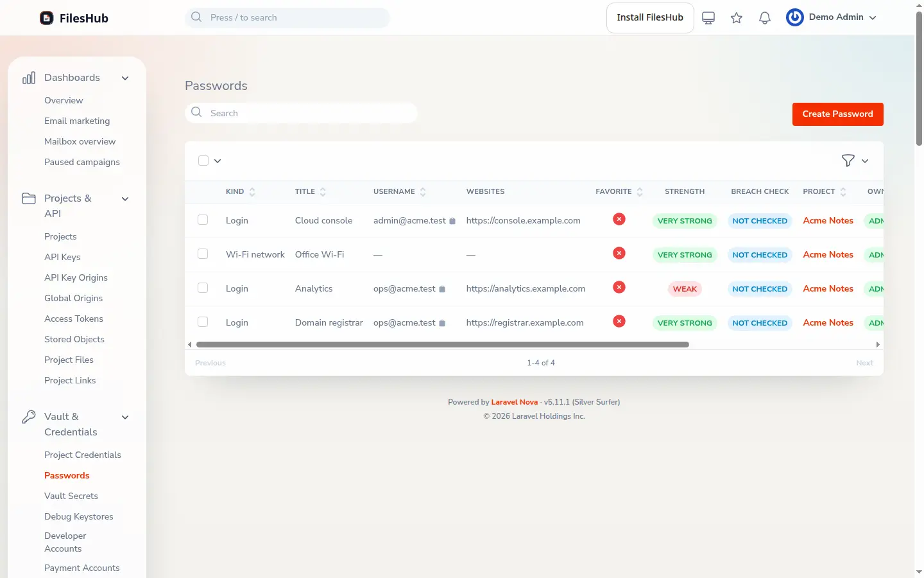Click the Vault & Credentials key icon
The height and width of the screenshot is (578, 924).
click(x=29, y=417)
